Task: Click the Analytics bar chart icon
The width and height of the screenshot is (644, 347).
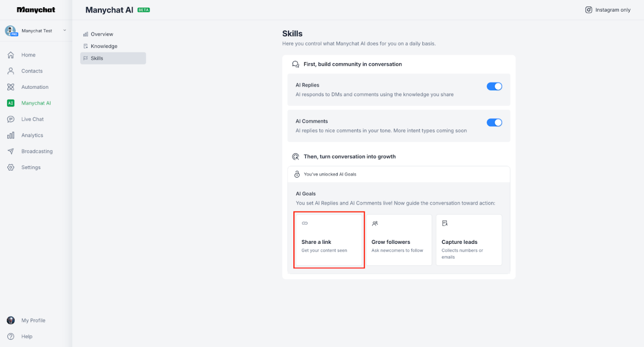Action: [x=11, y=135]
